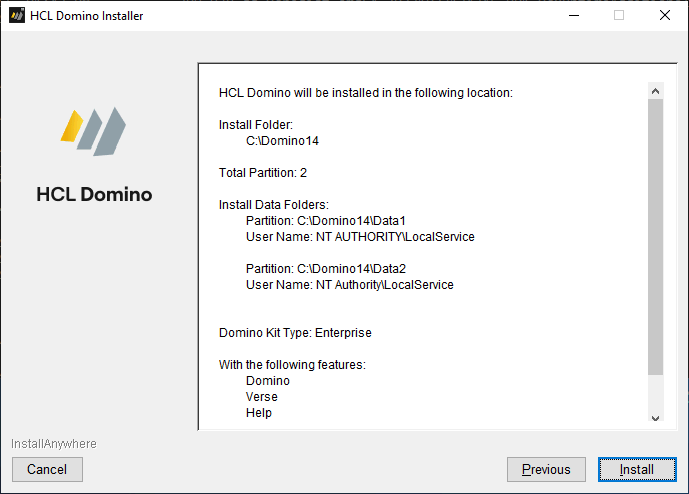
Task: Click the summary scrollbar down arrow
Action: pos(655,418)
